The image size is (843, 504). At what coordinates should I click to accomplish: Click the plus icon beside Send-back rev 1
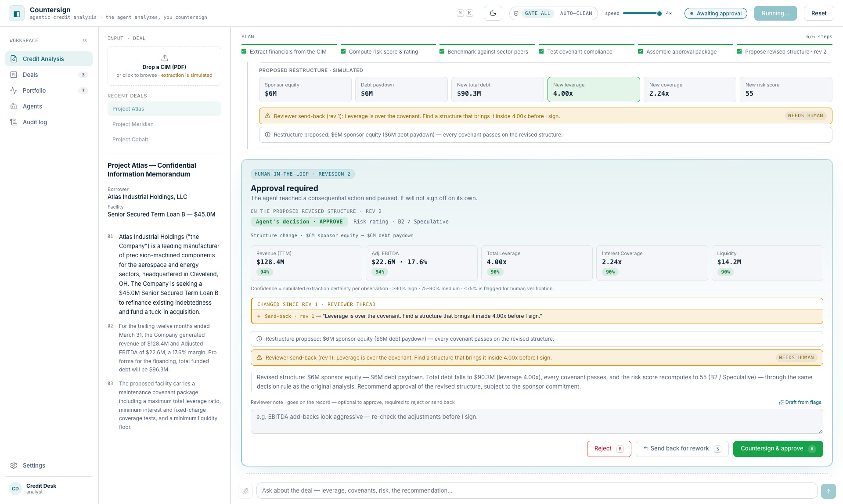tap(259, 316)
